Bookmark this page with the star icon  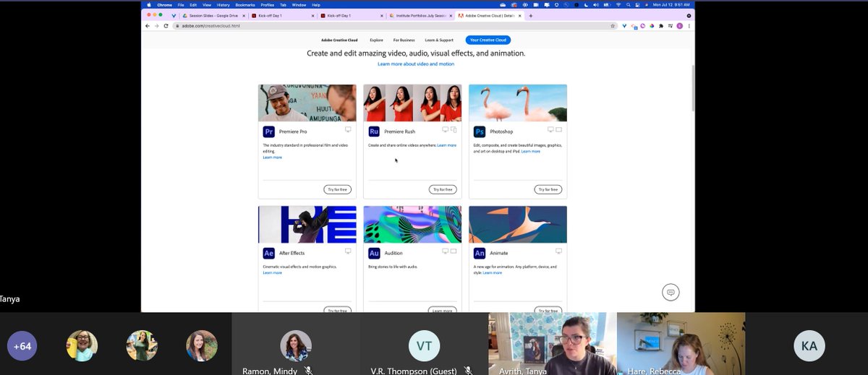[613, 26]
